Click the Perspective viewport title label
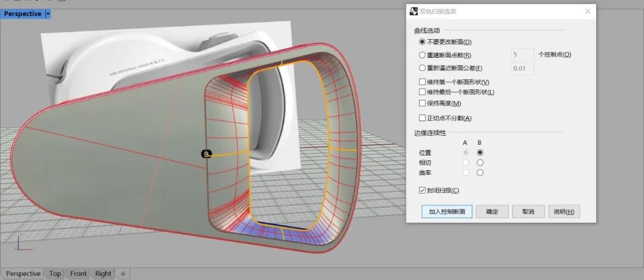 [23, 14]
